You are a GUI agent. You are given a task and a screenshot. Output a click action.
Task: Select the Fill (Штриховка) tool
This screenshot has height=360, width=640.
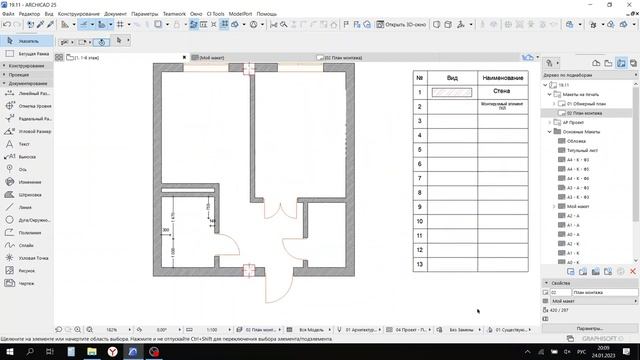(x=27, y=195)
